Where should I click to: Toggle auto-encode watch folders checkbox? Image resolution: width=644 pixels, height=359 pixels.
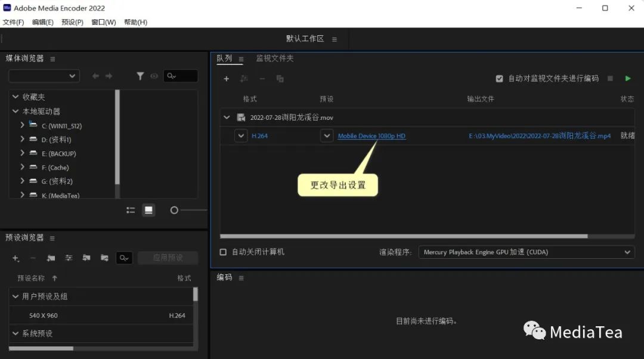[500, 79]
